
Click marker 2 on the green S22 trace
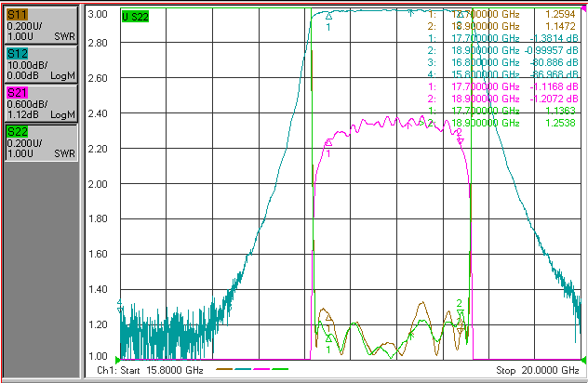(x=461, y=312)
